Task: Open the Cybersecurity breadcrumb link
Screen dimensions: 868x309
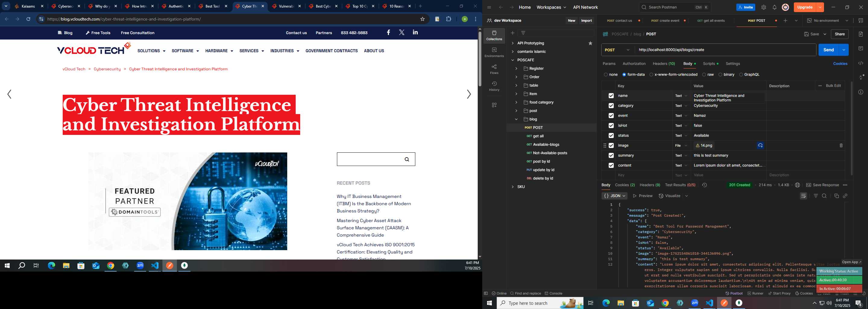Action: point(107,69)
